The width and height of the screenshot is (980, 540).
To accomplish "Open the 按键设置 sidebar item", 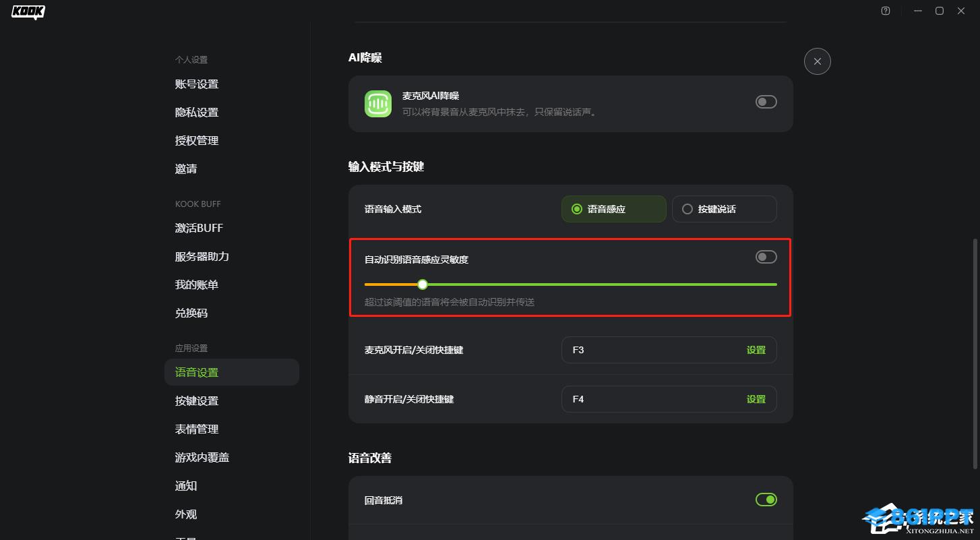I will (197, 401).
